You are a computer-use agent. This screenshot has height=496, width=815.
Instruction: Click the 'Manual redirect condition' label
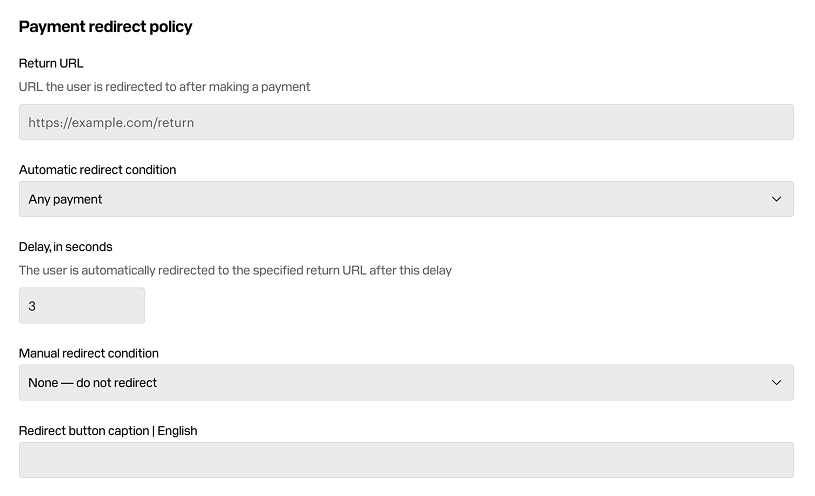pyautogui.click(x=88, y=354)
